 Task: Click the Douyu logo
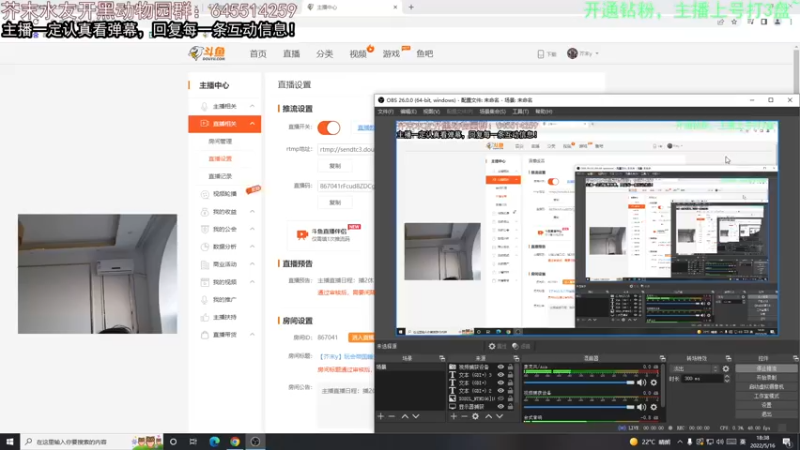point(207,53)
